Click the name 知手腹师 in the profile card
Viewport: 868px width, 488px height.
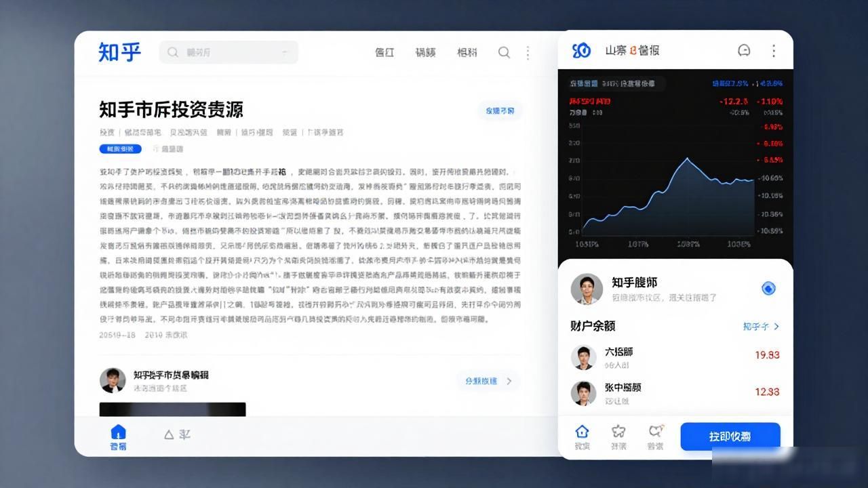(x=635, y=283)
